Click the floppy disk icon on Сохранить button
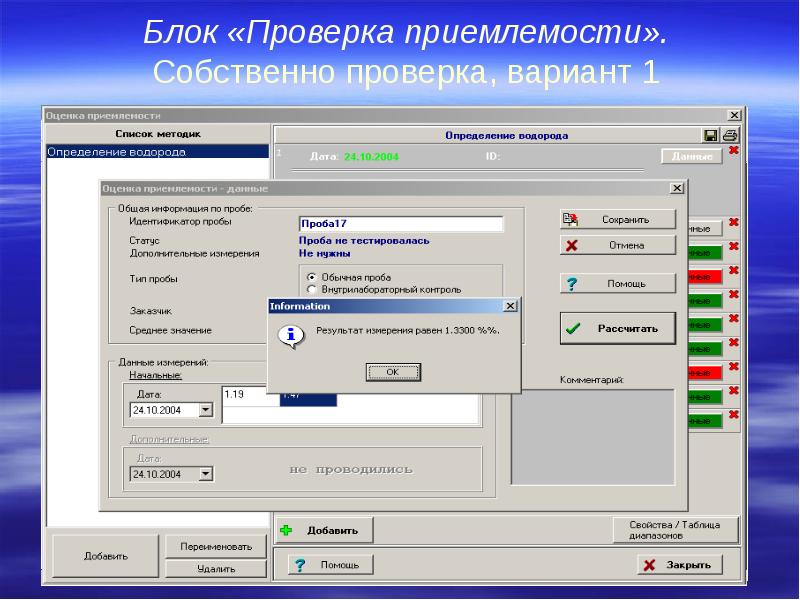 (570, 219)
